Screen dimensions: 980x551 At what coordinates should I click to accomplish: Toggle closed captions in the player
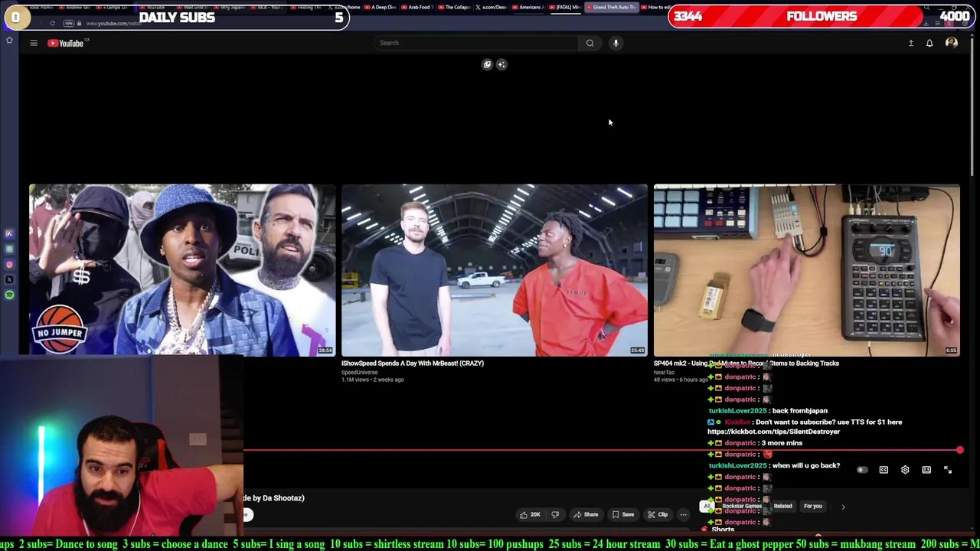coord(884,470)
